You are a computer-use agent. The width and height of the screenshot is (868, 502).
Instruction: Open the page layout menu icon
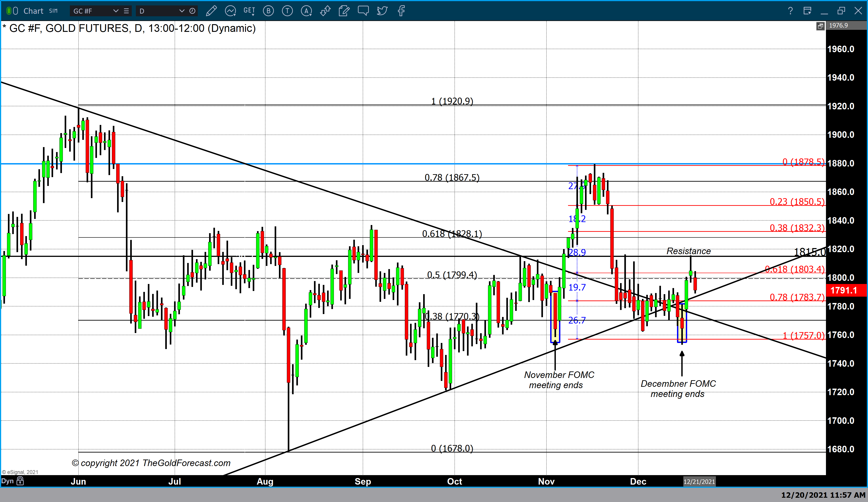807,11
